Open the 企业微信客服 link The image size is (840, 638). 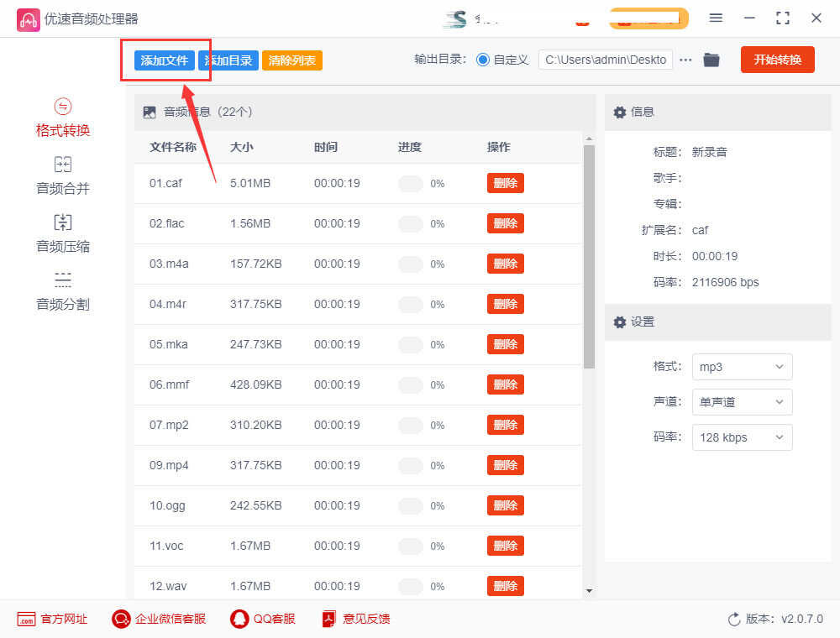159,619
